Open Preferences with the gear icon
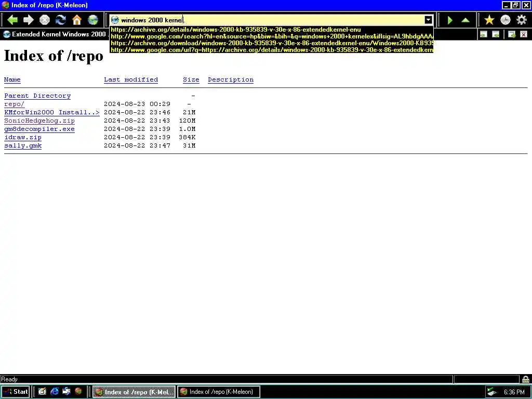This screenshot has height=399, width=532. (x=522, y=20)
